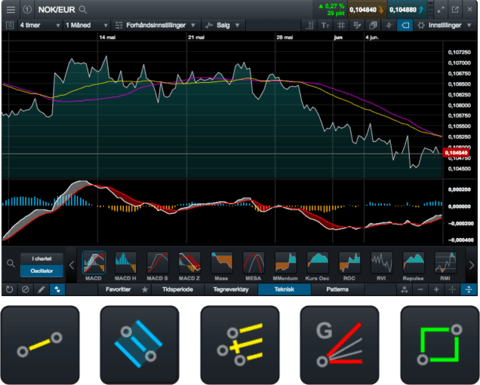
Task: Toggle the list panel icon left of 4 timer
Action: point(10,25)
